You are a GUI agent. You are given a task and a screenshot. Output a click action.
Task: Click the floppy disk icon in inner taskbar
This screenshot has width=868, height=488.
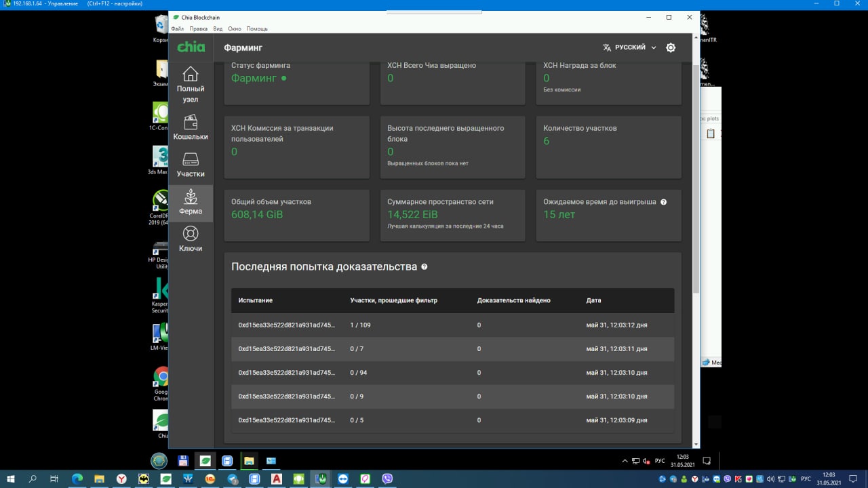pos(183,461)
